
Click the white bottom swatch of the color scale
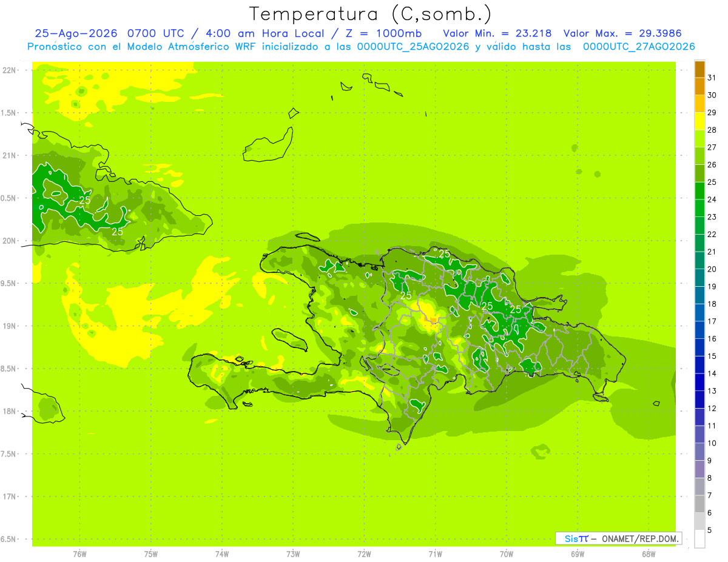699,538
